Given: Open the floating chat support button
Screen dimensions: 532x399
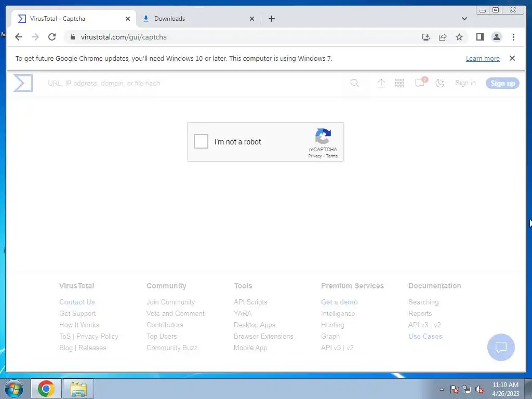Looking at the screenshot, I should pyautogui.click(x=501, y=347).
